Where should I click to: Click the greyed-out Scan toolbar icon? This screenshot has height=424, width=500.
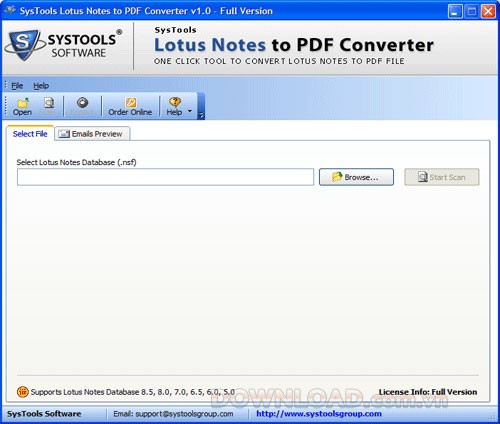pyautogui.click(x=49, y=106)
